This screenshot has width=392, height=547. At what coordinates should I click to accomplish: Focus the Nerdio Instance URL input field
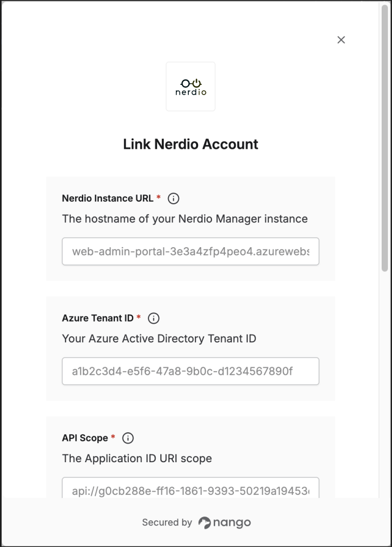[191, 251]
